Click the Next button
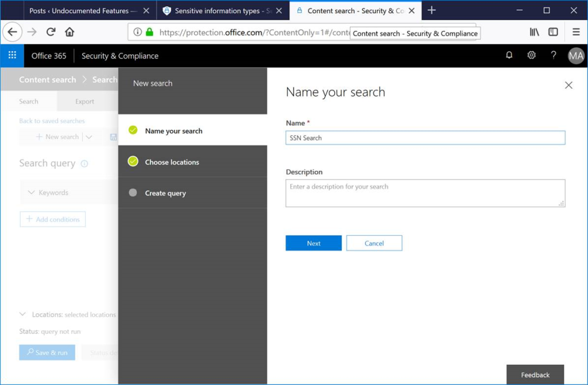 (x=313, y=243)
